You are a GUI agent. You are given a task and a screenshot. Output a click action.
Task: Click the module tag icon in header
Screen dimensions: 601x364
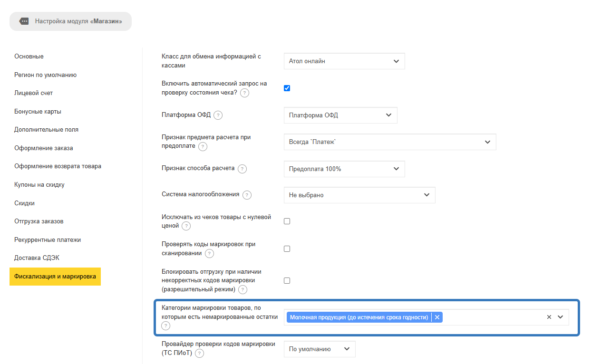24,21
